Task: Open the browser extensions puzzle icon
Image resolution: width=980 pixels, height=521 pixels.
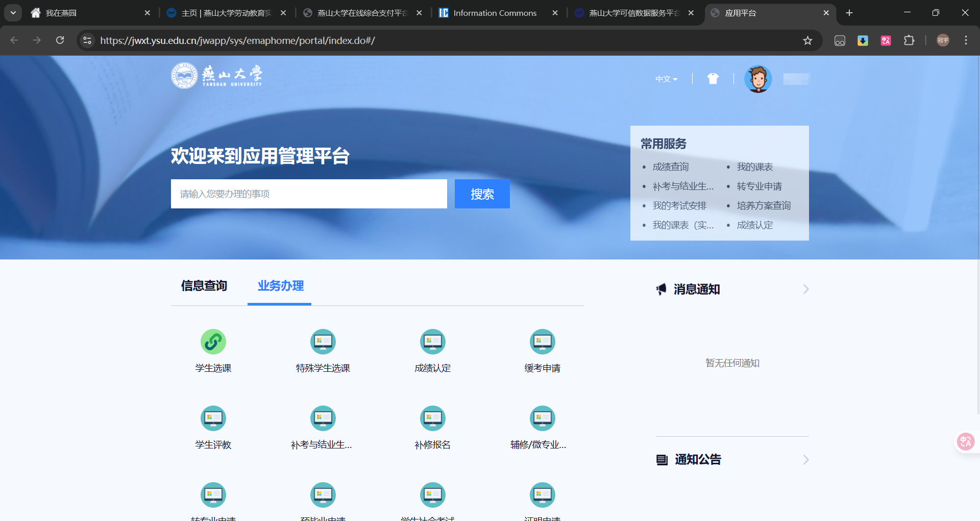Action: (910, 40)
